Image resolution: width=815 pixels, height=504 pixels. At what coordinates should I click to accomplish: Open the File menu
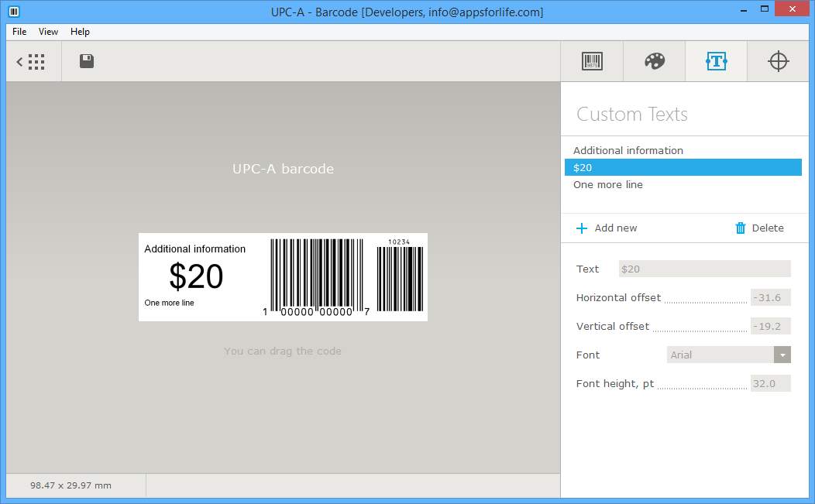[19, 32]
